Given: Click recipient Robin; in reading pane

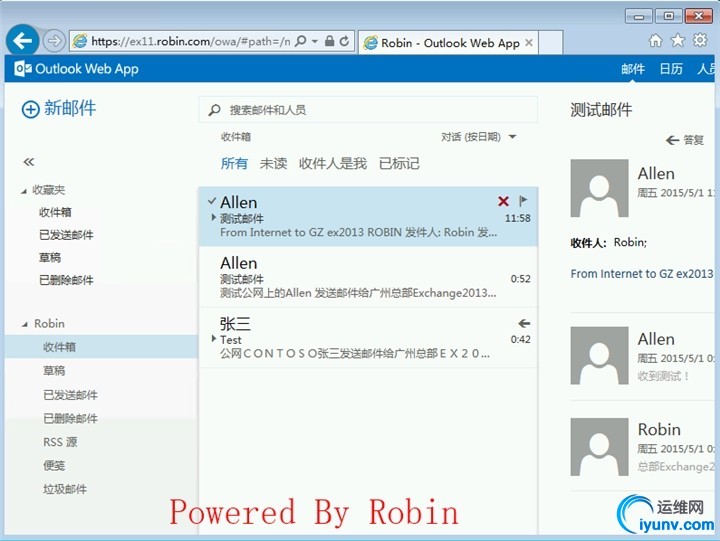Looking at the screenshot, I should pos(630,242).
